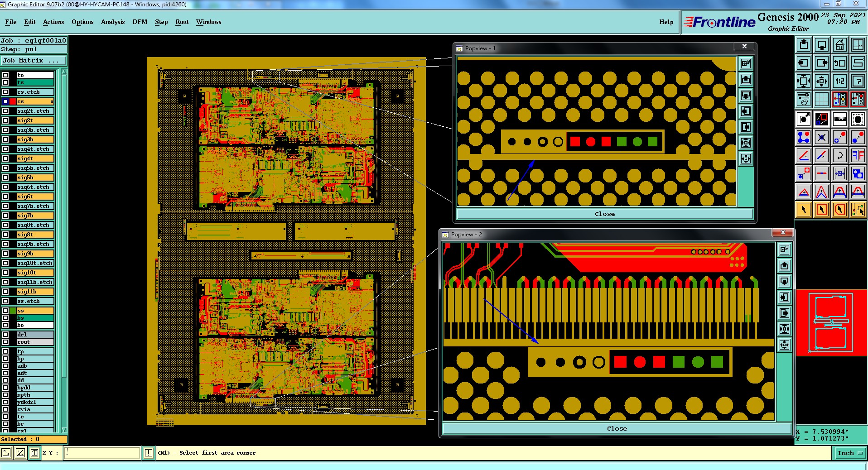The height and width of the screenshot is (470, 868).
Task: Select the curved arrow rotate tool
Action: click(x=840, y=156)
